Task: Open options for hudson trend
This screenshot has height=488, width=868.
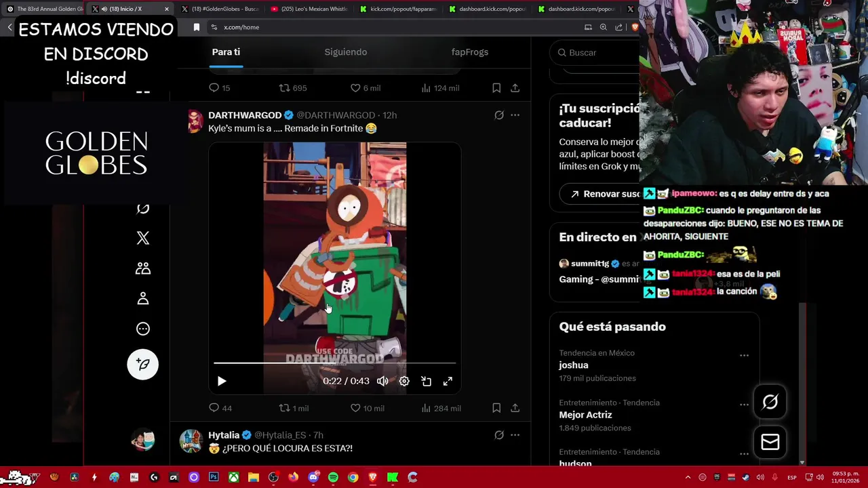Action: (x=744, y=454)
